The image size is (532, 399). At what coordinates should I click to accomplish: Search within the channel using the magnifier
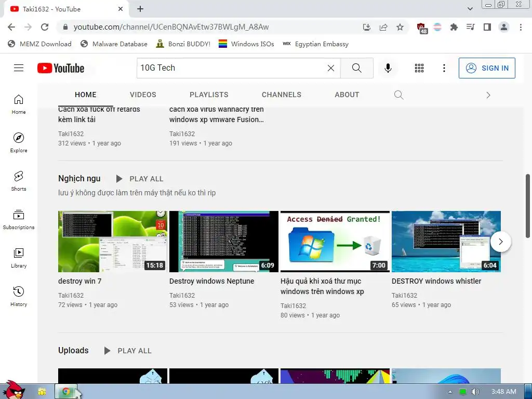(398, 95)
